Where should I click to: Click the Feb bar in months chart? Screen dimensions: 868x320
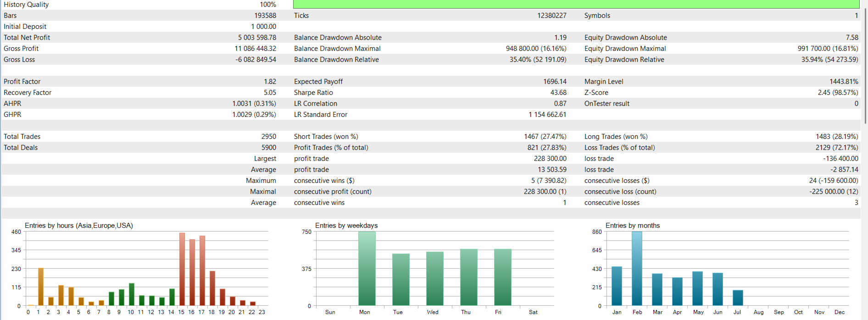[637, 268]
